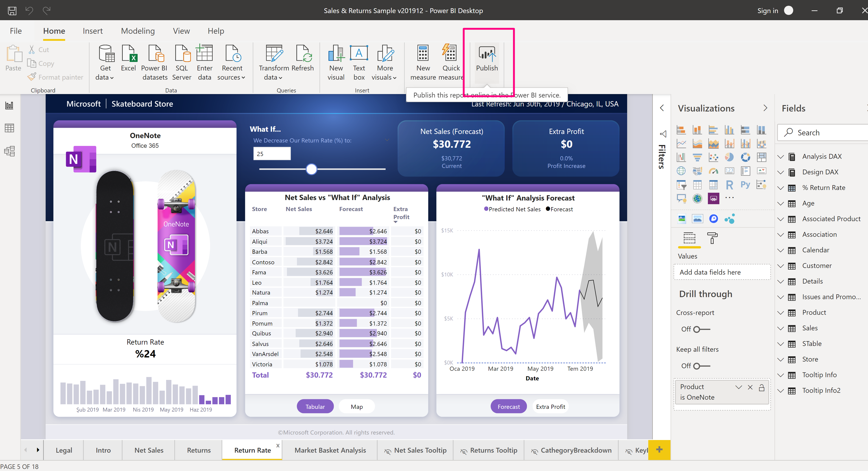Connect to Power BI datasets
This screenshot has width=868, height=471.
click(155, 63)
